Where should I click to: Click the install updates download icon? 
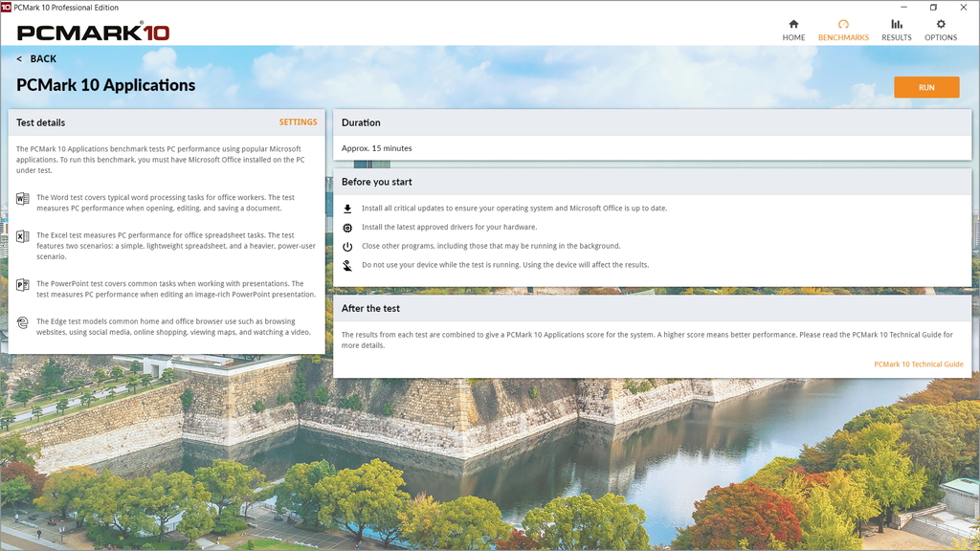coord(347,208)
